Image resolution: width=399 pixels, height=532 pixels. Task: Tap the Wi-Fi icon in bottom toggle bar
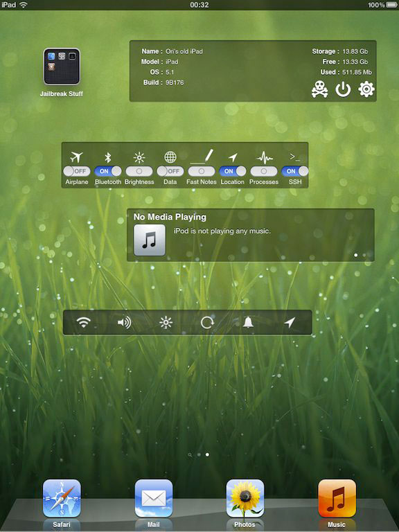click(83, 322)
